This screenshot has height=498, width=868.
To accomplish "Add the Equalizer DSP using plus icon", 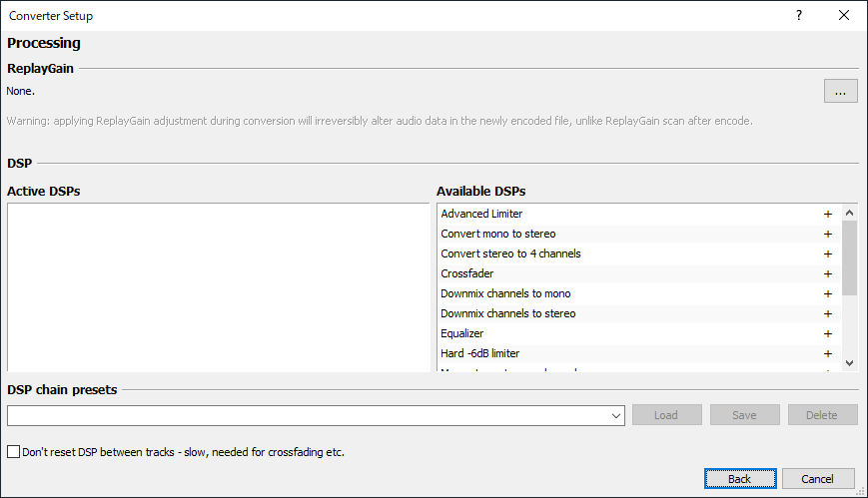I will [x=827, y=333].
